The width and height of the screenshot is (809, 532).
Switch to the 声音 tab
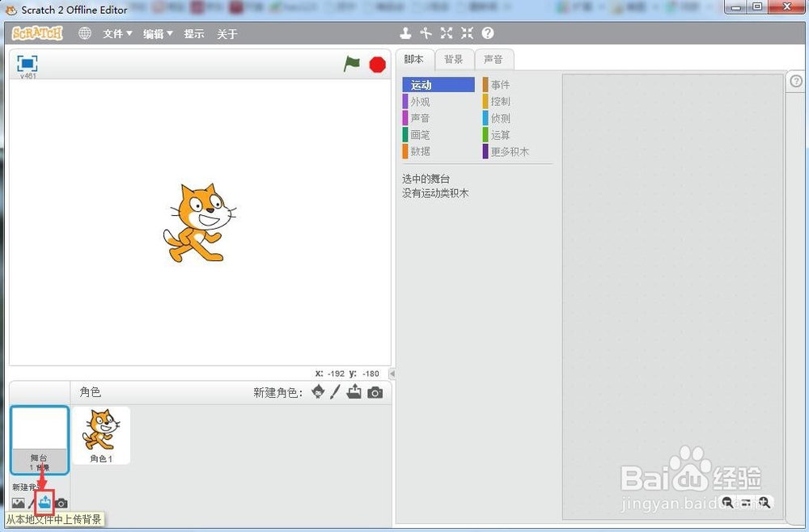pos(493,59)
